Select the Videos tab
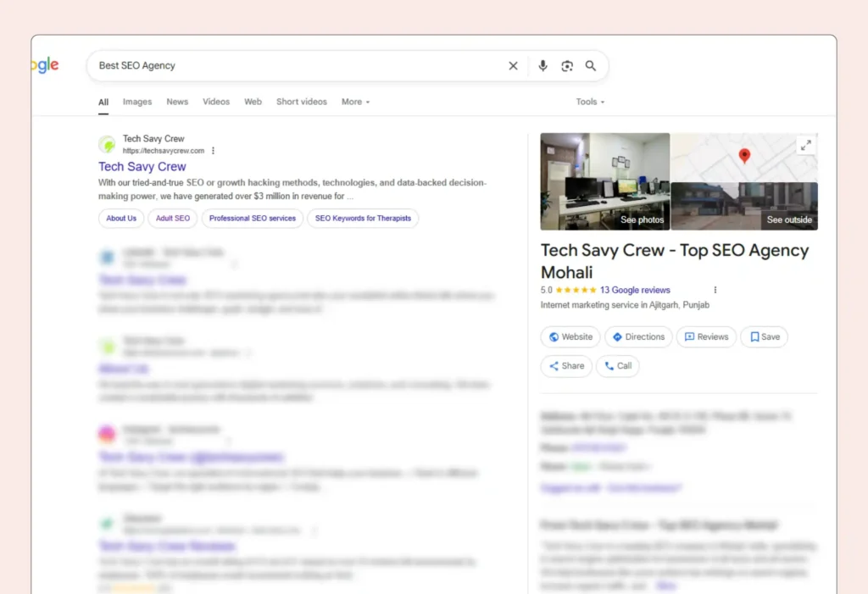Screen dimensions: 868x594 216,102
